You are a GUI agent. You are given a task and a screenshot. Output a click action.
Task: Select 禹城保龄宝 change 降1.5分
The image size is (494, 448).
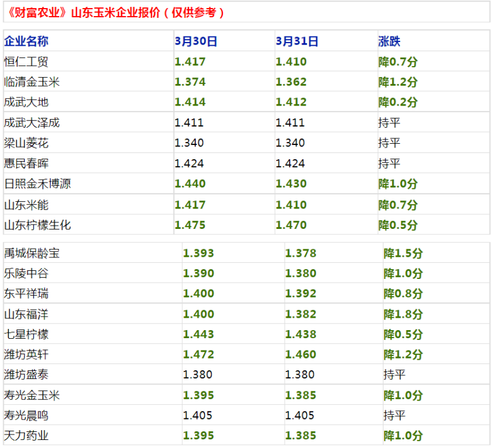(x=403, y=253)
